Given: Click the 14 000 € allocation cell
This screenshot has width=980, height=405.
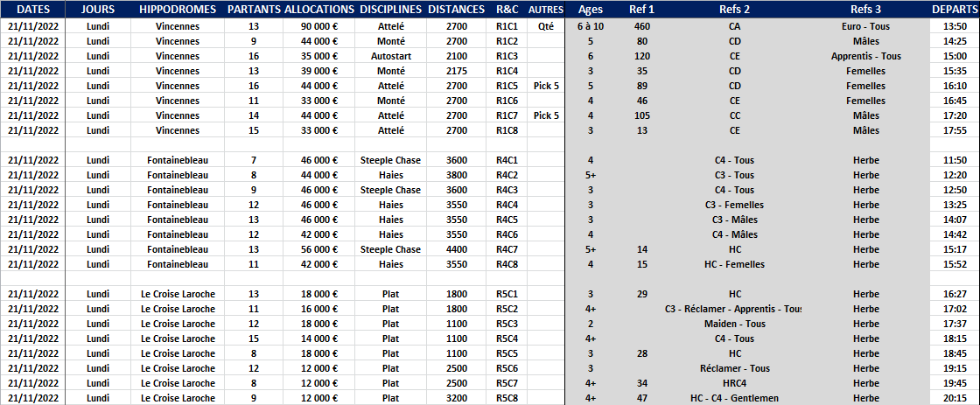Looking at the screenshot, I should [x=318, y=339].
